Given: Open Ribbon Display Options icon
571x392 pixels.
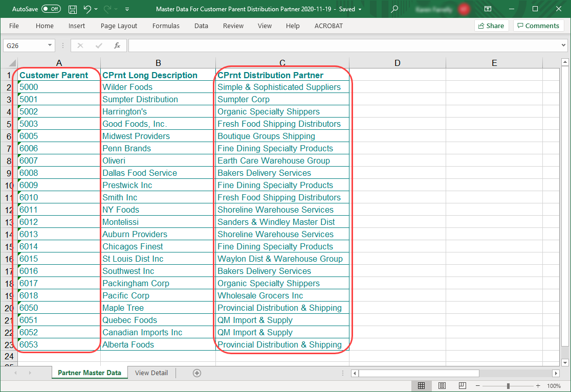Looking at the screenshot, I should (488, 9).
